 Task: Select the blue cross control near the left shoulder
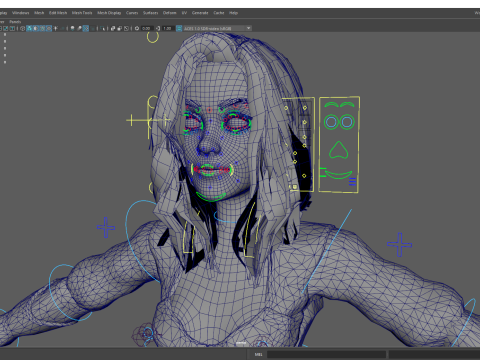coord(106,227)
